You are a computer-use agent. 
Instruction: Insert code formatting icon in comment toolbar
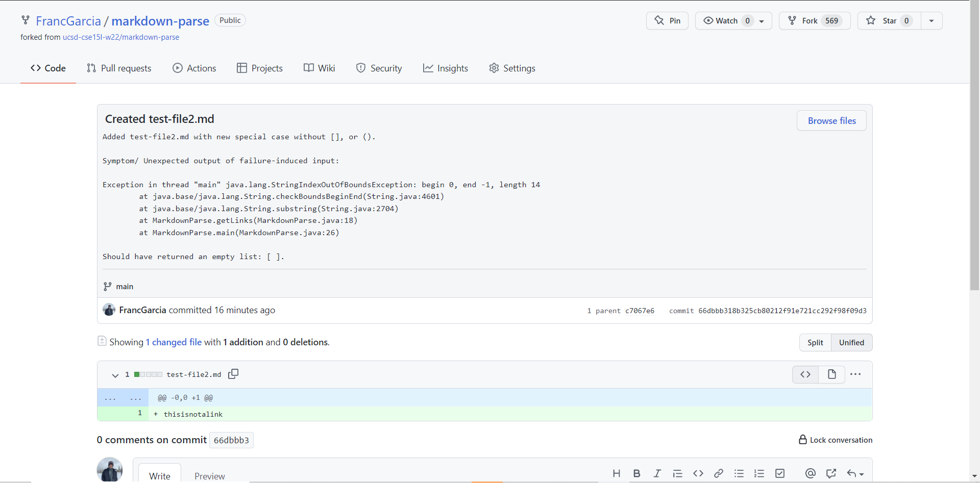pyautogui.click(x=698, y=473)
